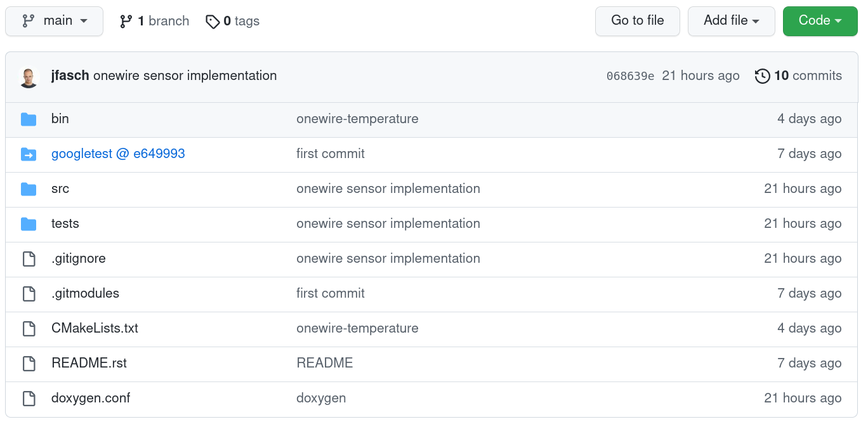
Task: Click the bin folder icon
Action: tap(29, 119)
